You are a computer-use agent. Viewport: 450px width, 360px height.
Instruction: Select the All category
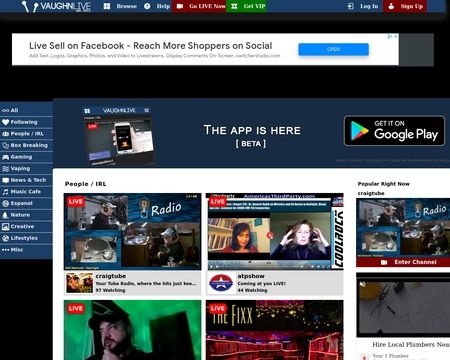[26, 110]
